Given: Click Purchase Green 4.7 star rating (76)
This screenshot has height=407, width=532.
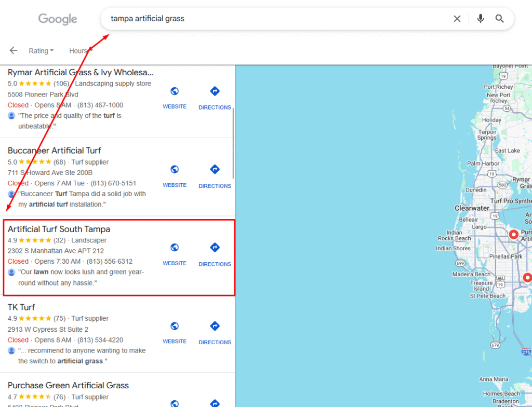Looking at the screenshot, I should click(x=37, y=397).
